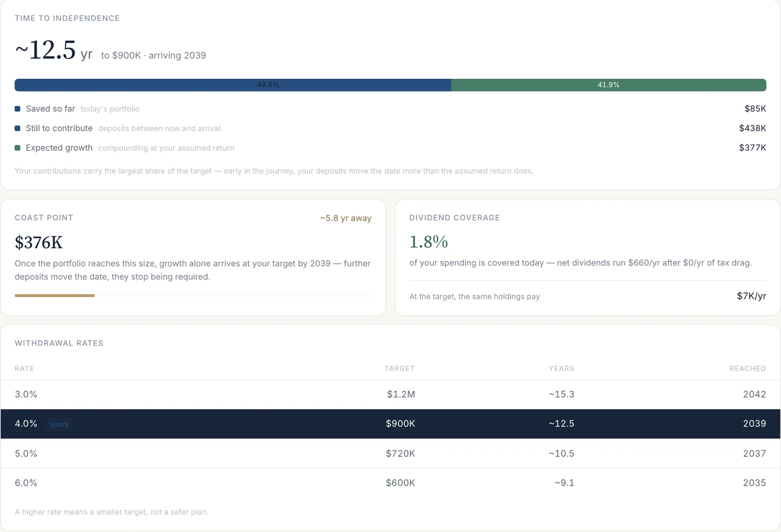Click the color swatch beside Saved so far

click(x=17, y=109)
